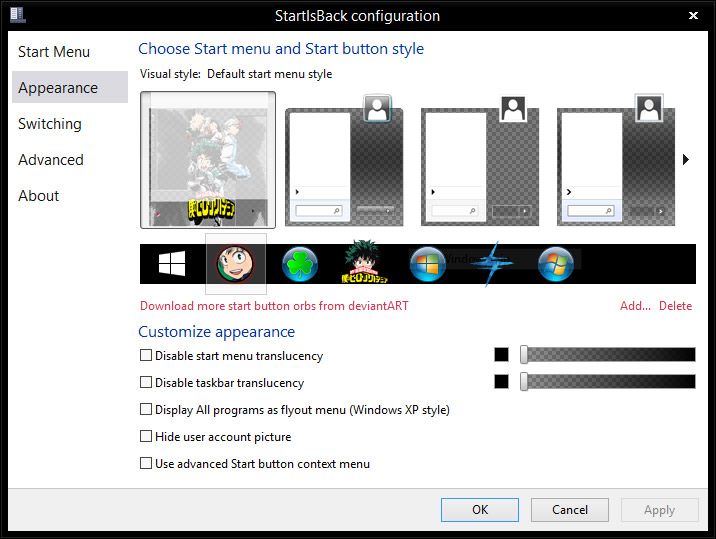This screenshot has height=539, width=716.
Task: Pick the flat Windows flag blue orb
Action: (x=427, y=264)
